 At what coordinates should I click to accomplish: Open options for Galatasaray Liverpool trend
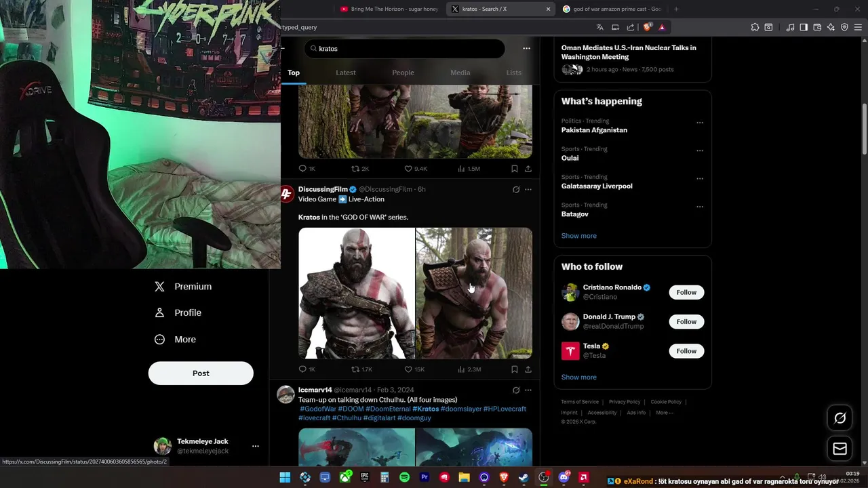(700, 179)
